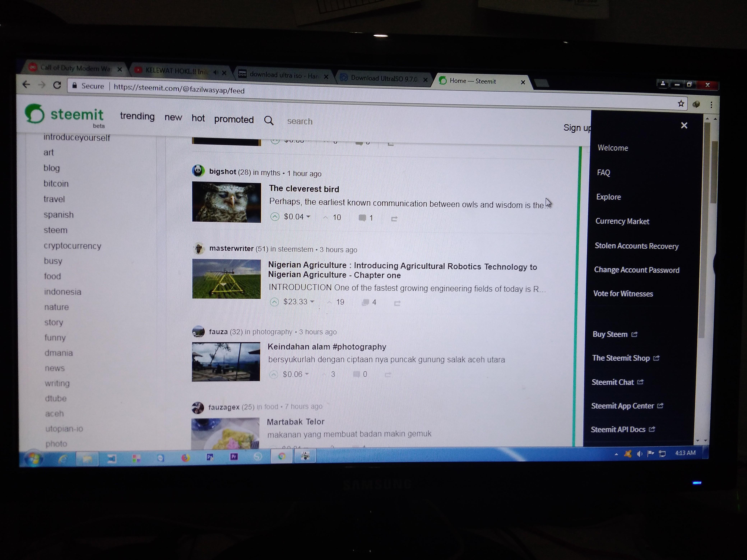Show hidden system tray icons
The width and height of the screenshot is (747, 560).
pyautogui.click(x=616, y=454)
